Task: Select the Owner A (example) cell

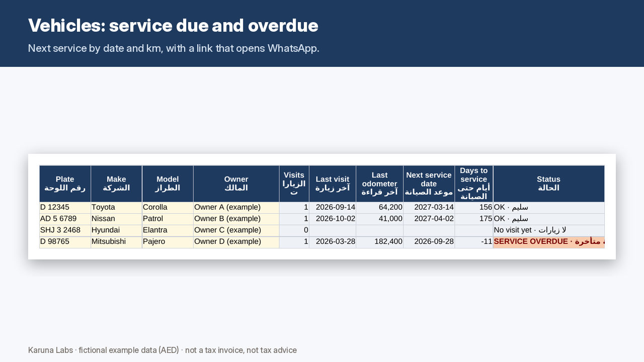Action: point(236,208)
